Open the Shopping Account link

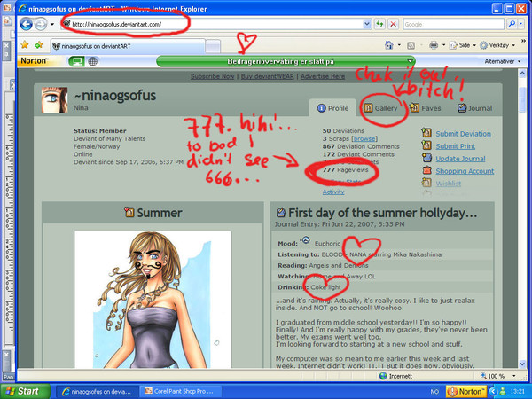pyautogui.click(x=465, y=171)
